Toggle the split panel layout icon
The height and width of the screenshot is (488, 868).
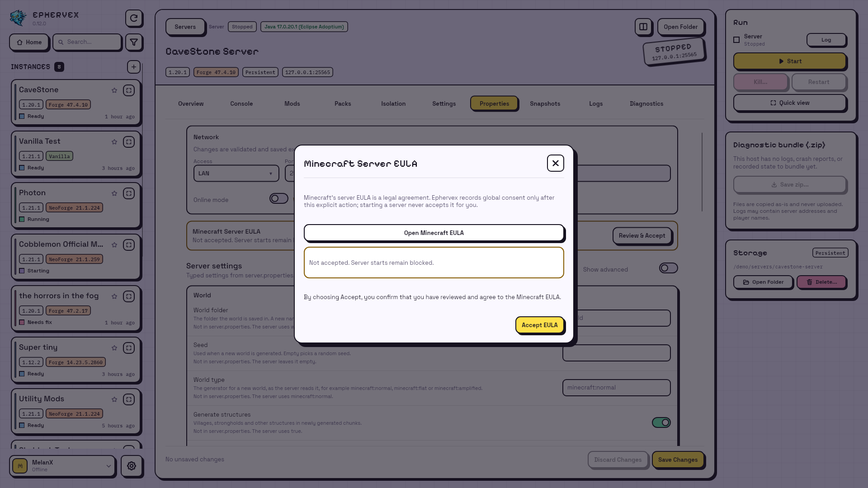643,27
